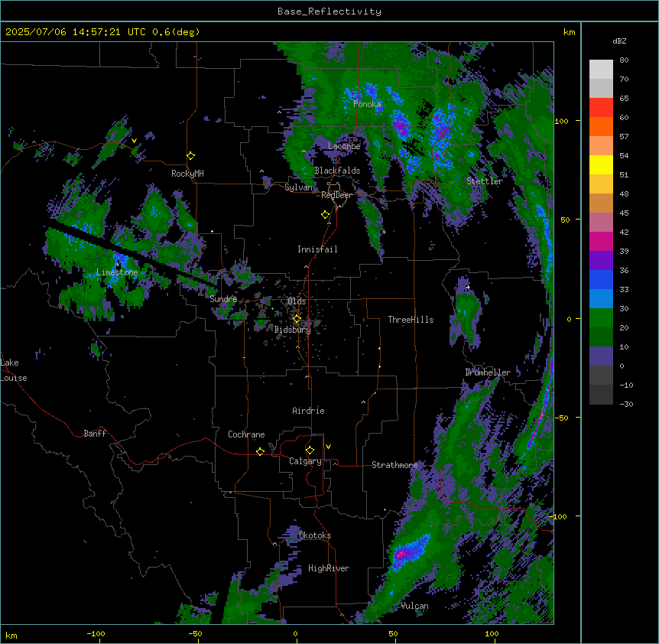Click the RockyMH label
Screen dimensions: 659x644
[x=187, y=174]
